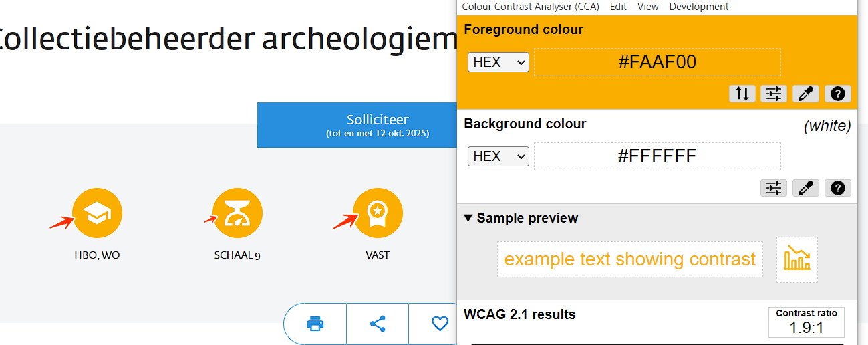Image resolution: width=868 pixels, height=345 pixels.
Task: Pick background colour with eyedropper
Action: (806, 188)
